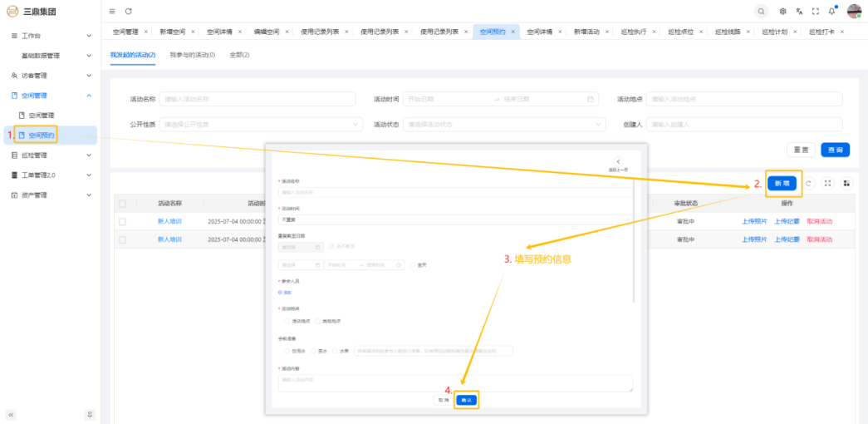Click the table refresh icon next to 新增
This screenshot has width=868, height=424.
coord(810,183)
